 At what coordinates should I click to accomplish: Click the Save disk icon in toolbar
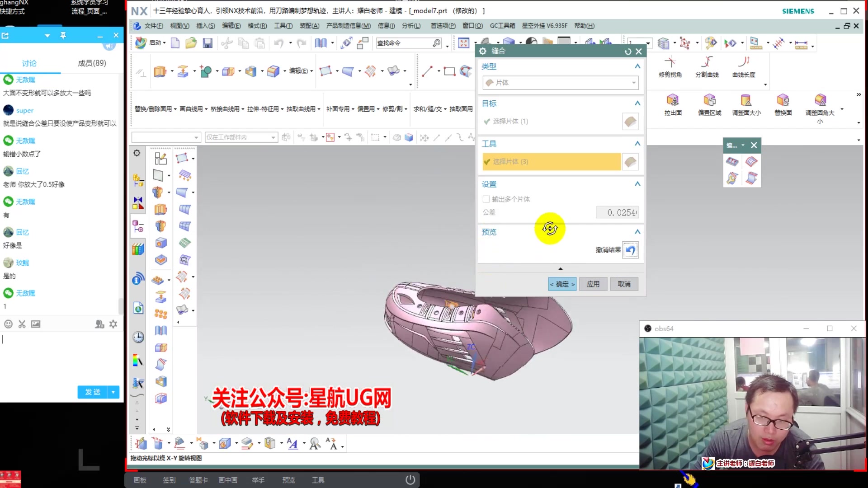pos(208,43)
